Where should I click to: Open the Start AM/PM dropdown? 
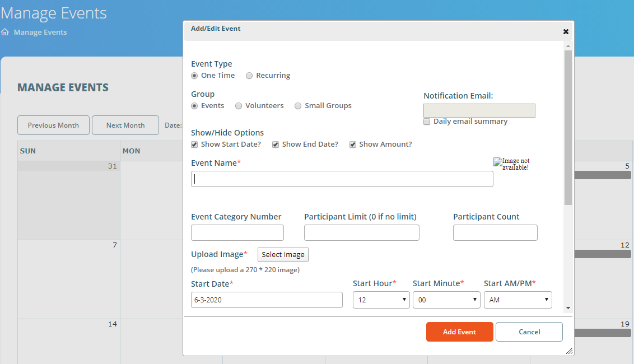[518, 300]
